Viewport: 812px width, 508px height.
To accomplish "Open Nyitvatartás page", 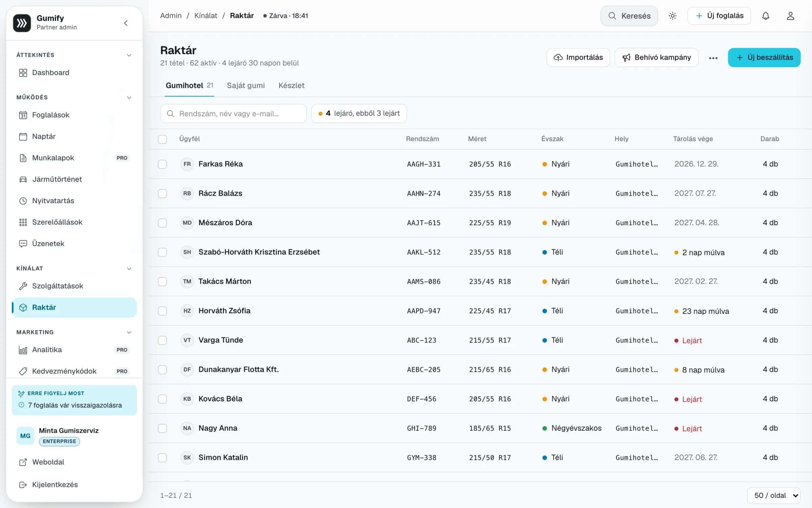I will click(74, 200).
